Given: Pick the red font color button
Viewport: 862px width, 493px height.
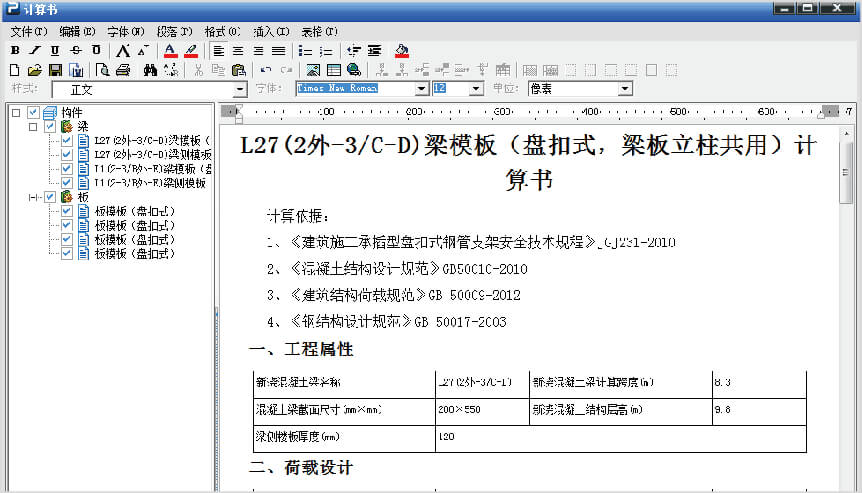Looking at the screenshot, I should [x=170, y=50].
